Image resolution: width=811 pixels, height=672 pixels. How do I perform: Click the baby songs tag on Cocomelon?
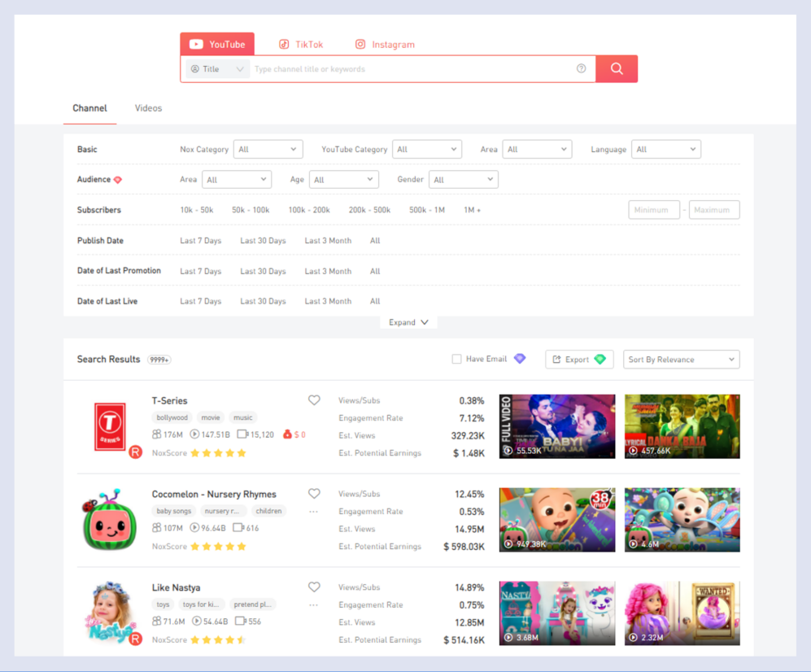[x=174, y=511]
